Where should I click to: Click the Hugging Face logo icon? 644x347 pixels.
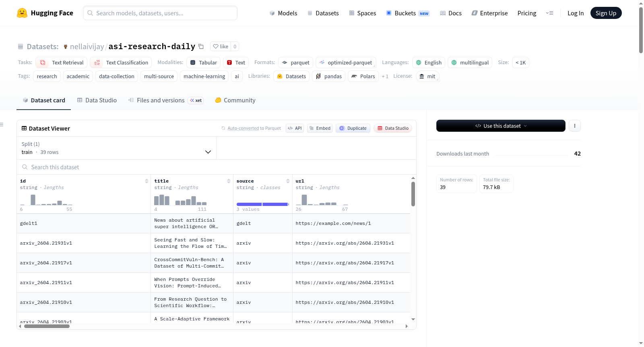point(22,13)
